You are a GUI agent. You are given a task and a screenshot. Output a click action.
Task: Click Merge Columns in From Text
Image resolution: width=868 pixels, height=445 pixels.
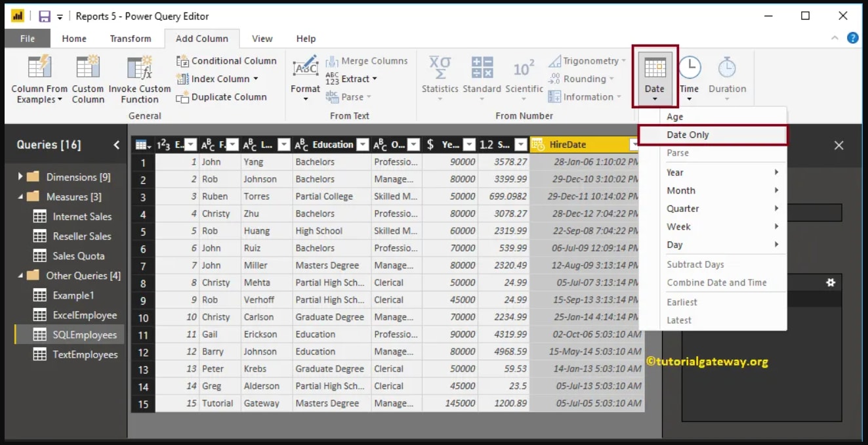click(x=367, y=61)
